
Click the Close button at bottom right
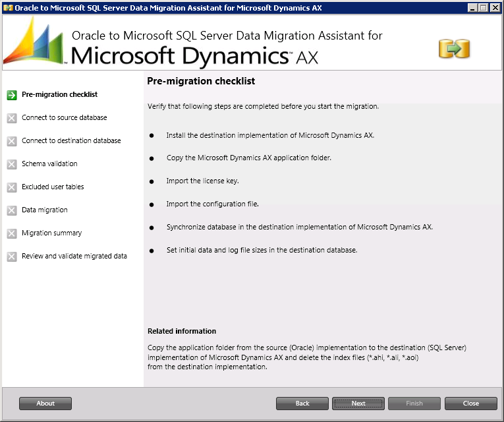(x=470, y=404)
